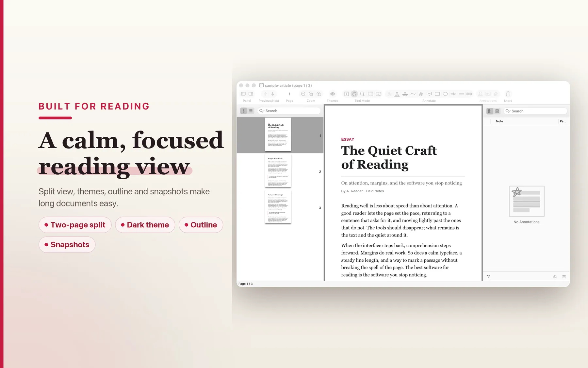Zoom out with the minus magnifier
This screenshot has height=368, width=588.
(x=303, y=94)
